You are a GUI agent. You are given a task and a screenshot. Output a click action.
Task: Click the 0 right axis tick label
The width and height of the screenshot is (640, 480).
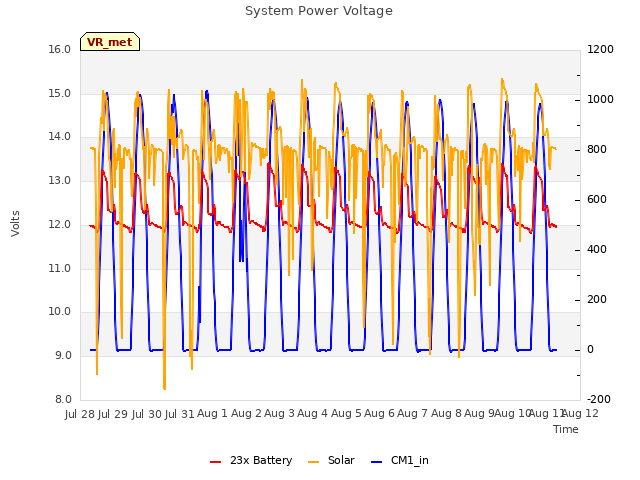click(590, 350)
